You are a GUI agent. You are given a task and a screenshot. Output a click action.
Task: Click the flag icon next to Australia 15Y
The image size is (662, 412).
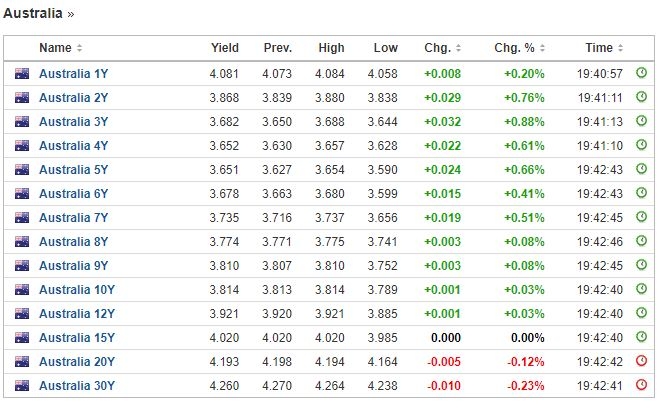pyautogui.click(x=22, y=338)
